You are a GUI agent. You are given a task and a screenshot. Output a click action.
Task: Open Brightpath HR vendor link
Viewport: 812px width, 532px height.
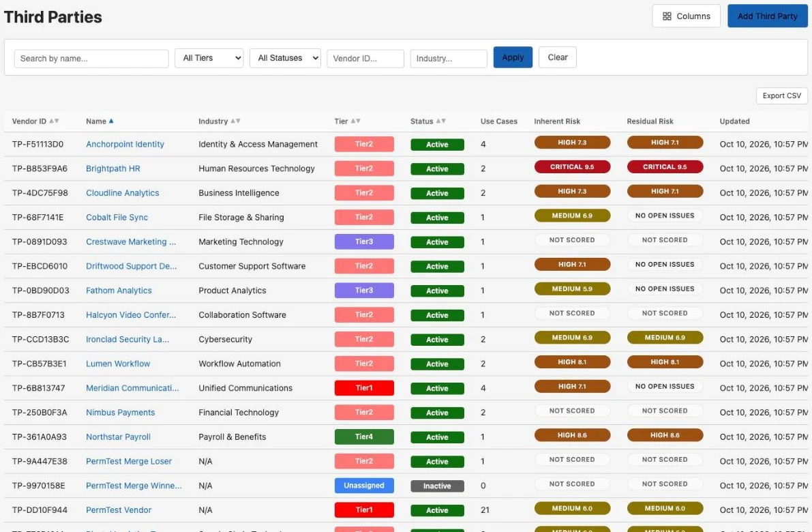[113, 169]
